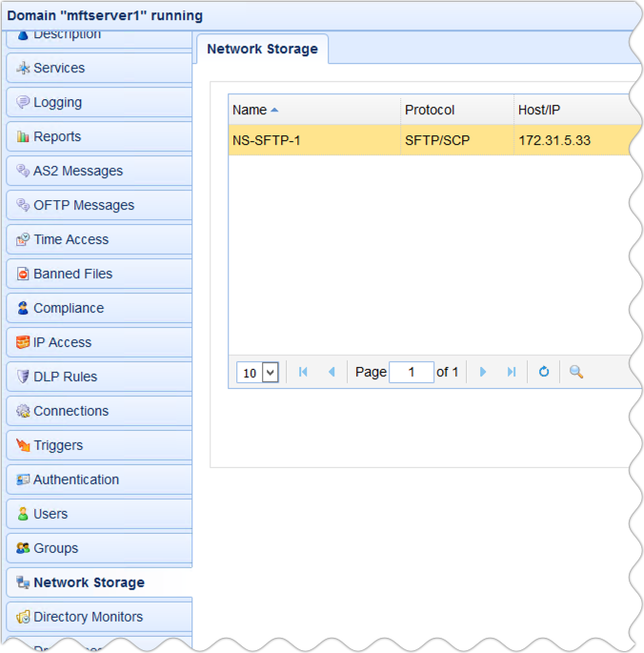Click the page number input field
The image size is (644, 653).
pos(412,373)
